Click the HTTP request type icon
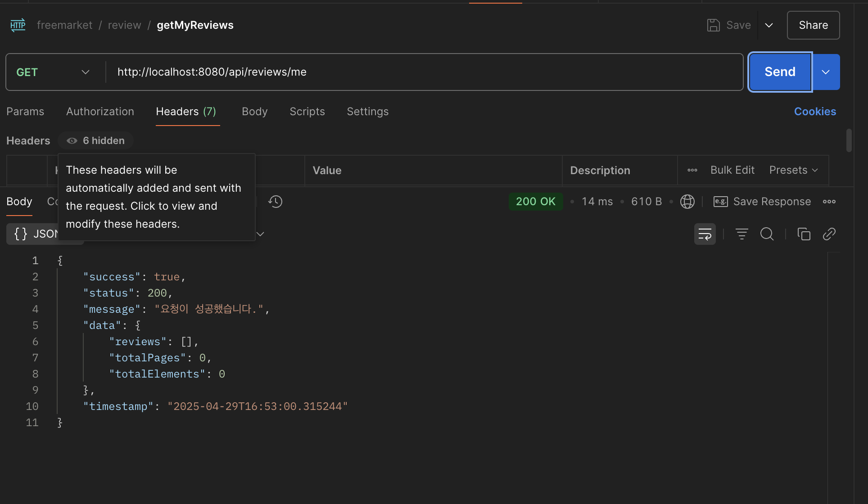This screenshot has height=504, width=868. (x=18, y=25)
